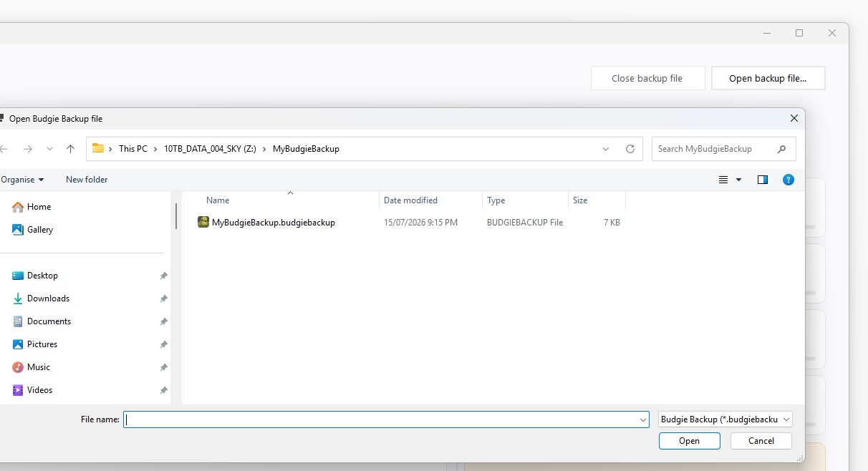Click the search magnifier icon
Image resolution: width=868 pixels, height=471 pixels.
781,149
